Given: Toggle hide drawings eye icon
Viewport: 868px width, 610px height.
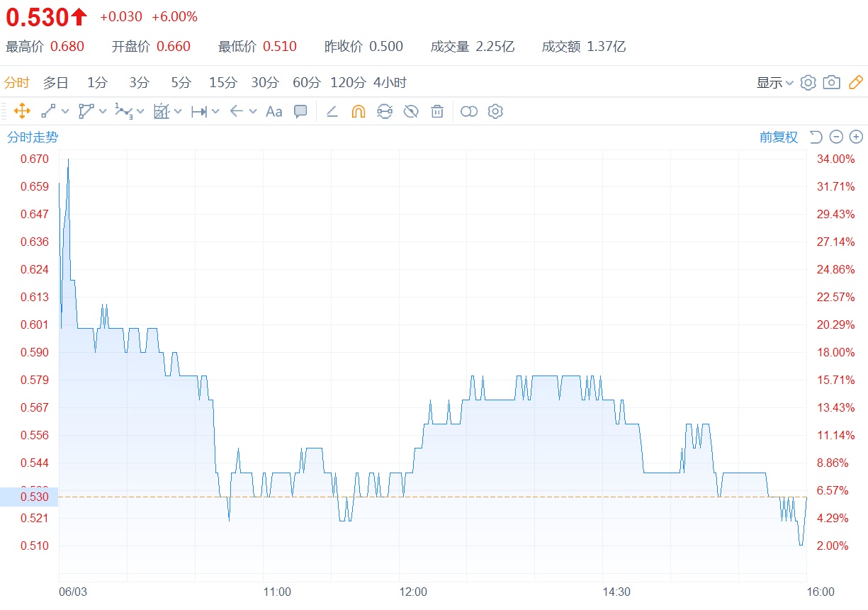Looking at the screenshot, I should point(411,111).
